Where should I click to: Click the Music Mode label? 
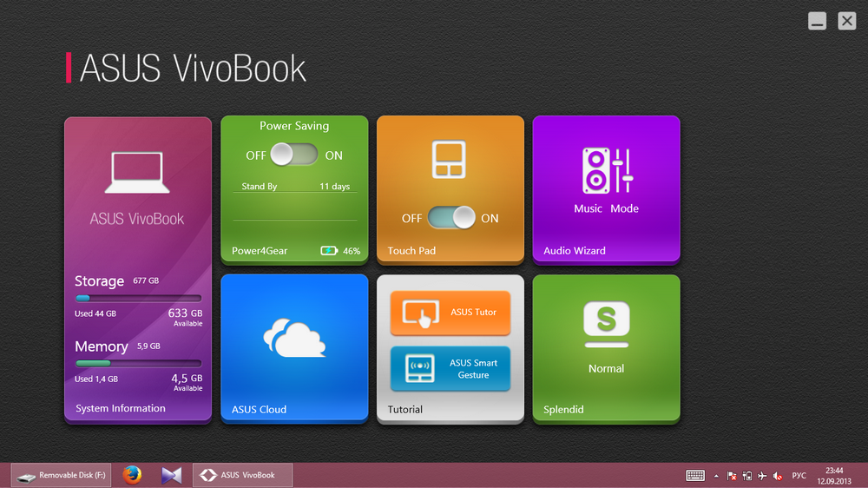pos(606,208)
